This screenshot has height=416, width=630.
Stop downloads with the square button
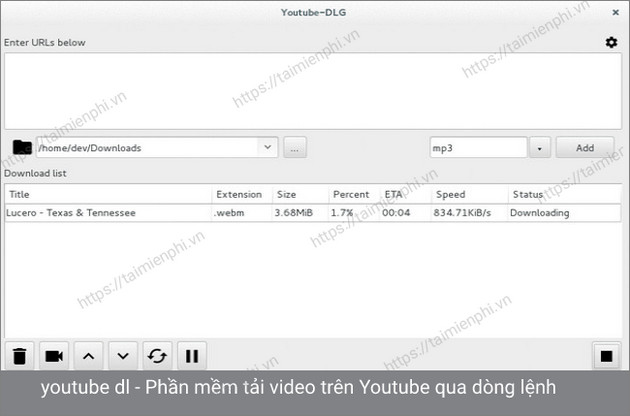click(x=607, y=356)
